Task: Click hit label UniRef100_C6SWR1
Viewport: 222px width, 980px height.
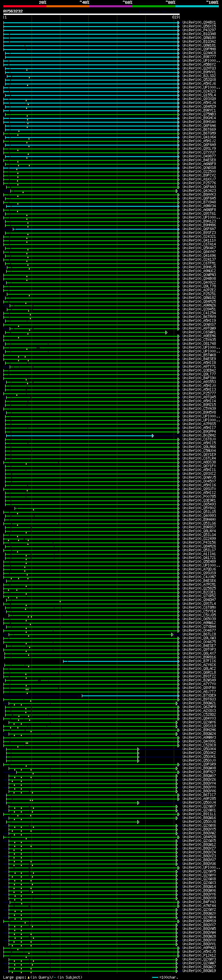Action: tap(199, 332)
